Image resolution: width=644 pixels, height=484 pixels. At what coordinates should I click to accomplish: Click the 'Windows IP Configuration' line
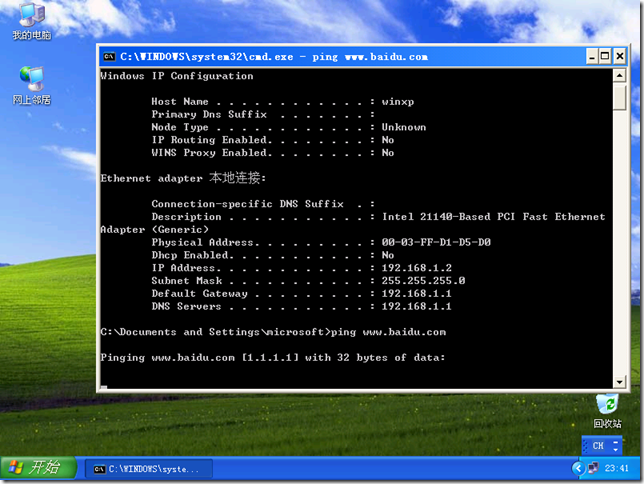(x=177, y=76)
